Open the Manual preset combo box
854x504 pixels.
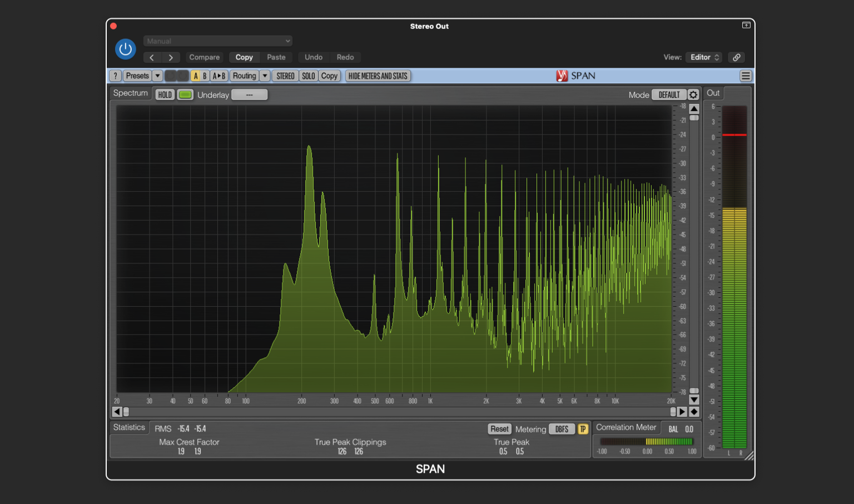click(x=217, y=41)
